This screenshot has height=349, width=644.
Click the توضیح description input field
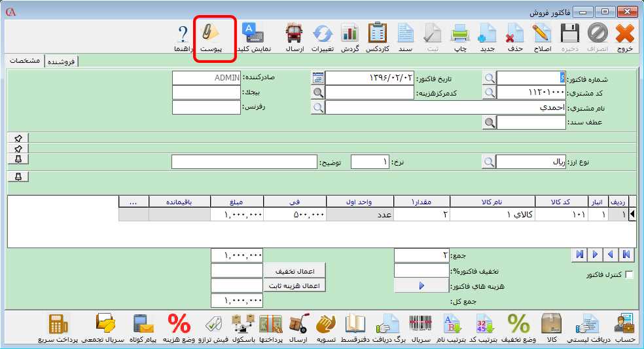click(x=243, y=161)
